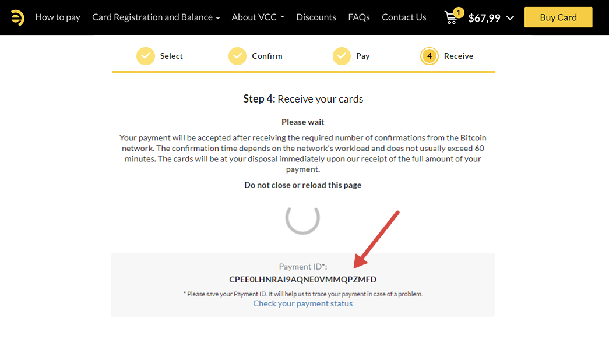
Task: Open the Contact Us page
Action: point(404,17)
